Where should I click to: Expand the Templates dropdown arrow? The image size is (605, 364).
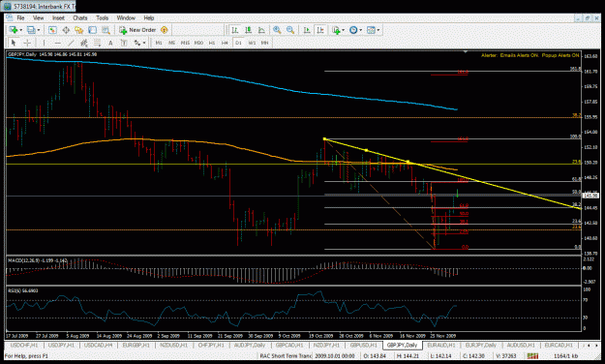pos(378,30)
